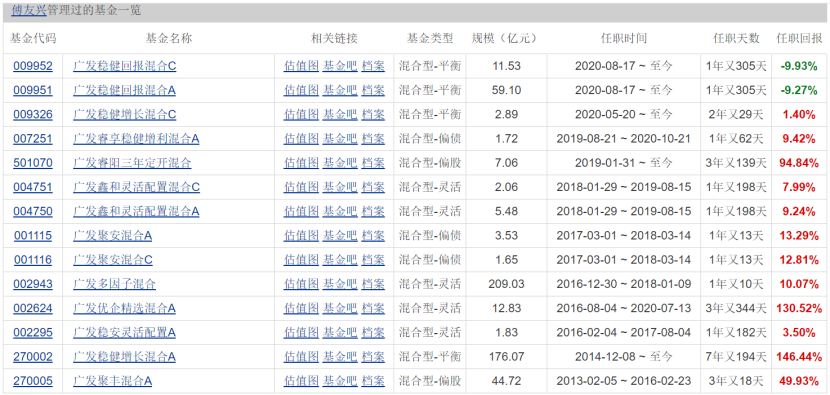Open 基金吧 for fund 002624
The width and height of the screenshot is (830, 395).
coord(340,308)
